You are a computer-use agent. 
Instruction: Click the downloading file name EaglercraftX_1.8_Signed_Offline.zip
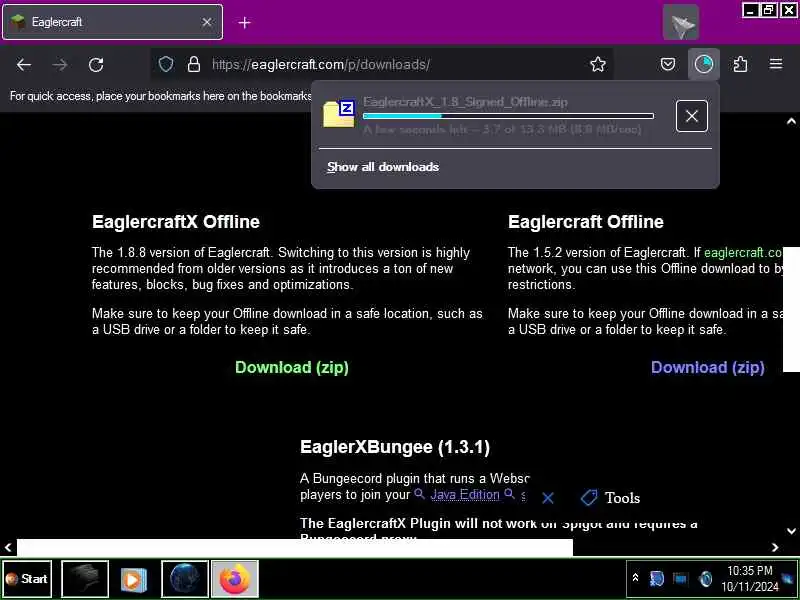pos(465,102)
